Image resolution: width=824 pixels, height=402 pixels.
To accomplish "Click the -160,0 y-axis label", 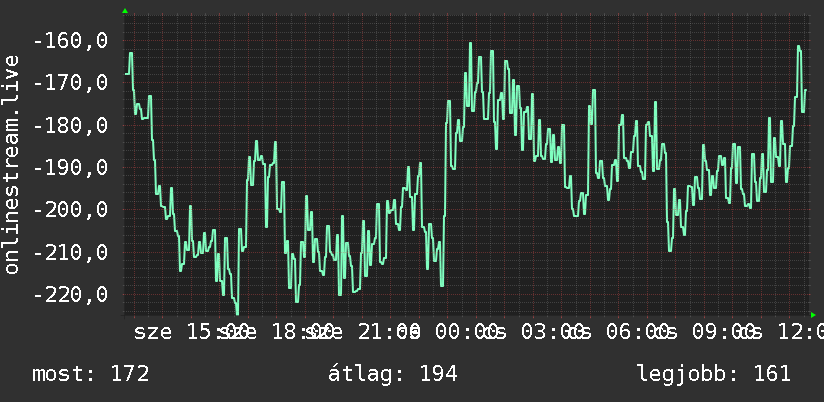I will click(x=71, y=40).
